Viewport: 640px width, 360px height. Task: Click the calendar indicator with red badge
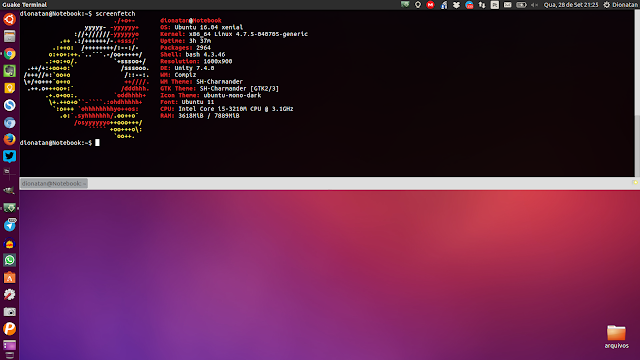tap(469, 5)
